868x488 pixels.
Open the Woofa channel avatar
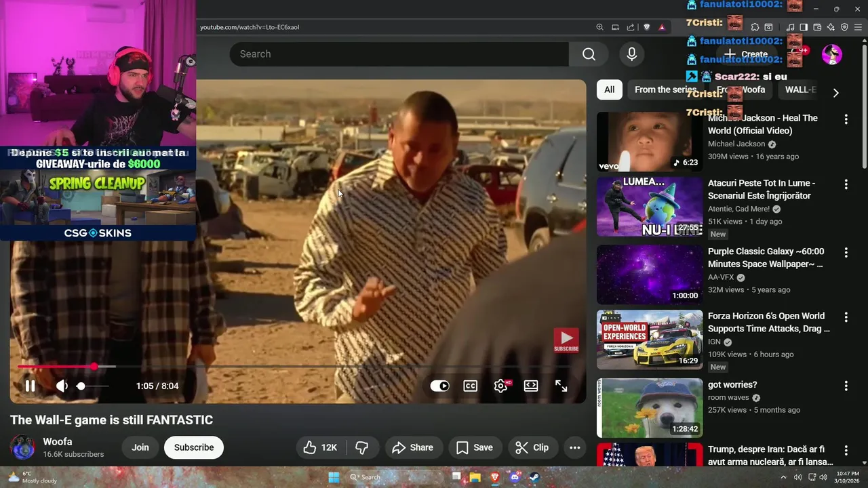22,447
